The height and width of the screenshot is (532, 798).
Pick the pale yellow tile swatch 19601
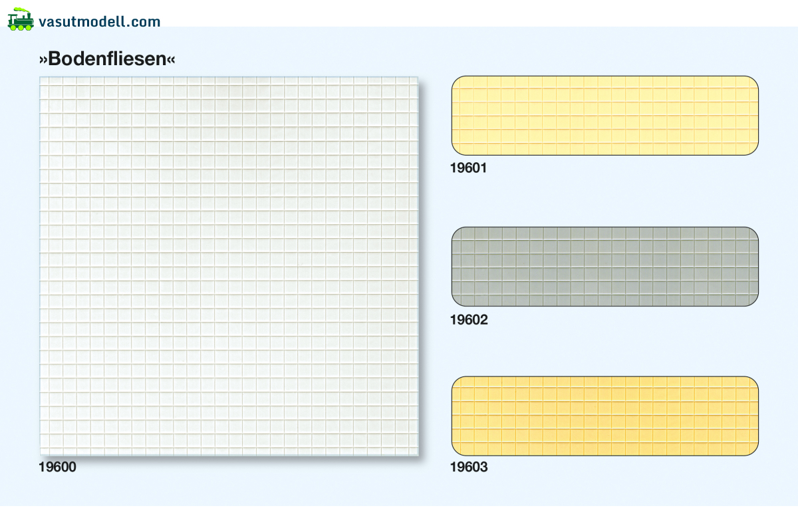604,116
